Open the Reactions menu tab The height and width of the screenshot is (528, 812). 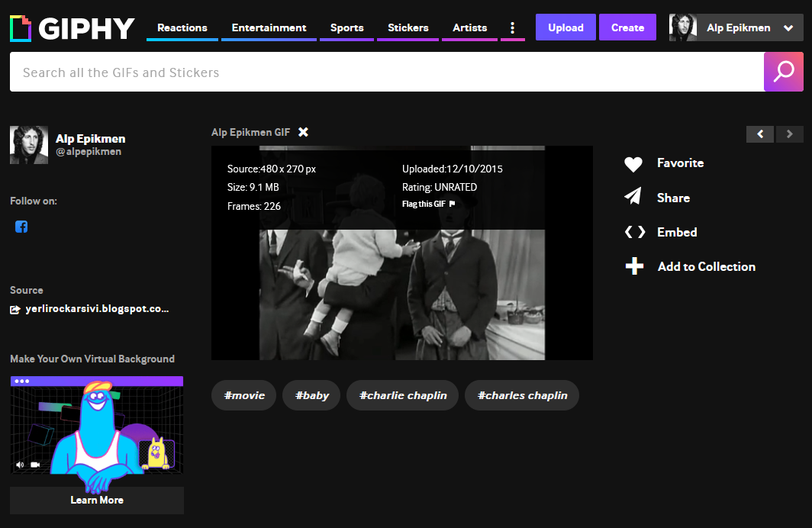pyautogui.click(x=182, y=28)
